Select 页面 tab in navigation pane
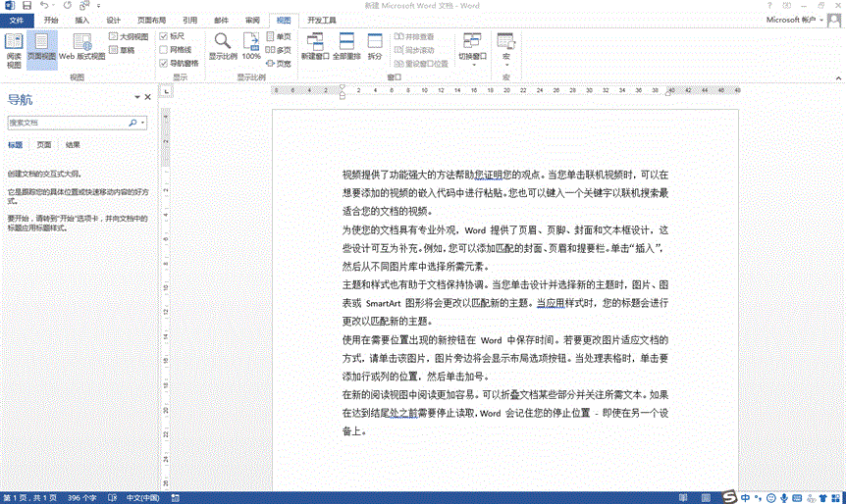 click(44, 144)
